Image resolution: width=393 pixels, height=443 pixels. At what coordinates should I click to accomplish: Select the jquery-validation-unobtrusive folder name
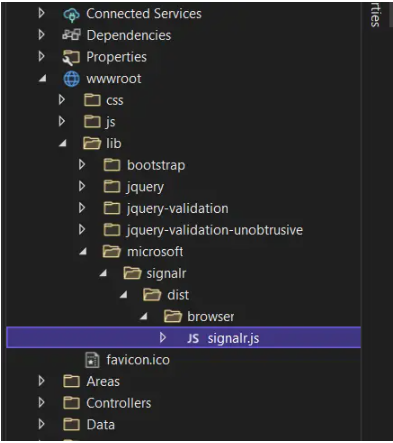coord(215,230)
